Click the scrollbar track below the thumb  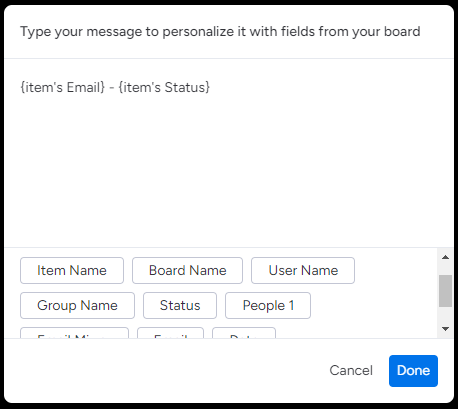(445, 315)
